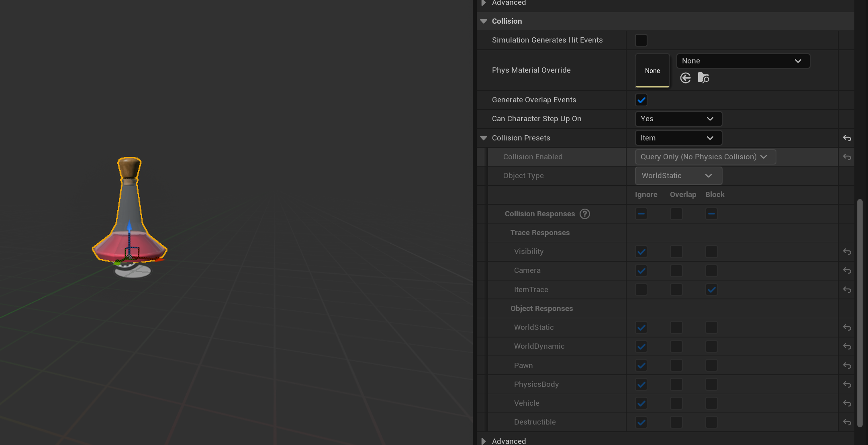This screenshot has width=868, height=445.
Task: Click Use Selected Asset arrow icon
Action: [x=686, y=78]
